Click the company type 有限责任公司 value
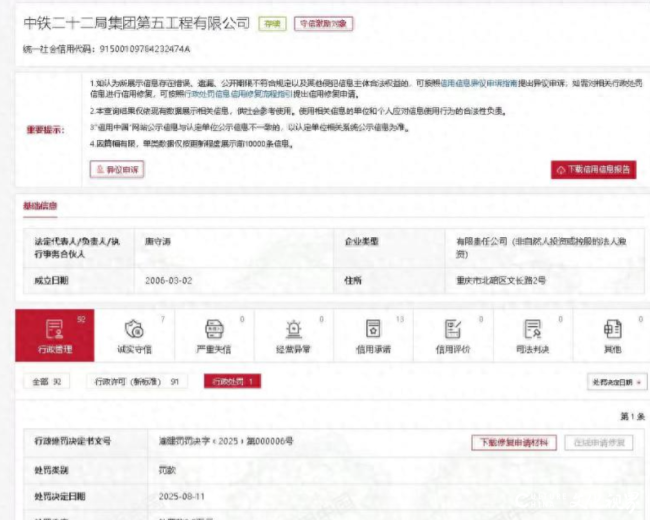The image size is (650, 520). pos(541,248)
